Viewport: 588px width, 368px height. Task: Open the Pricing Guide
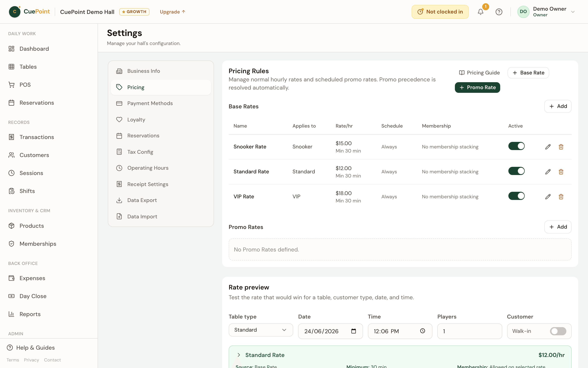(479, 73)
